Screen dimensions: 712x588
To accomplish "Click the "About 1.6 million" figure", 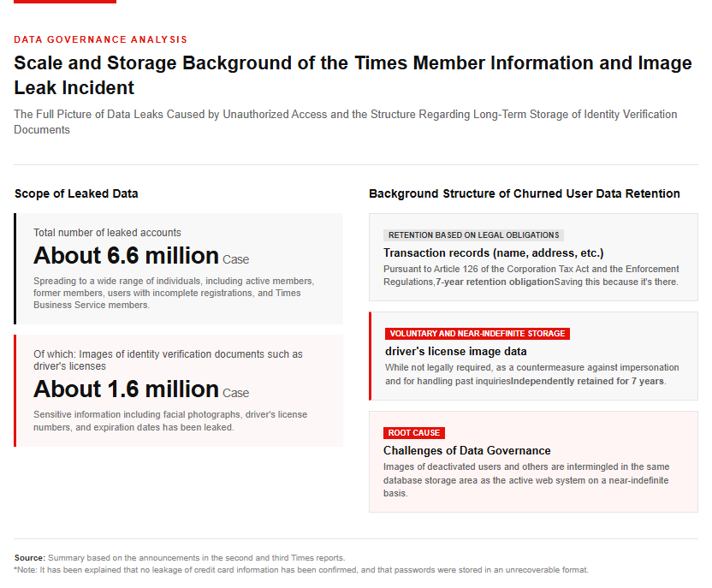I will tap(127, 389).
